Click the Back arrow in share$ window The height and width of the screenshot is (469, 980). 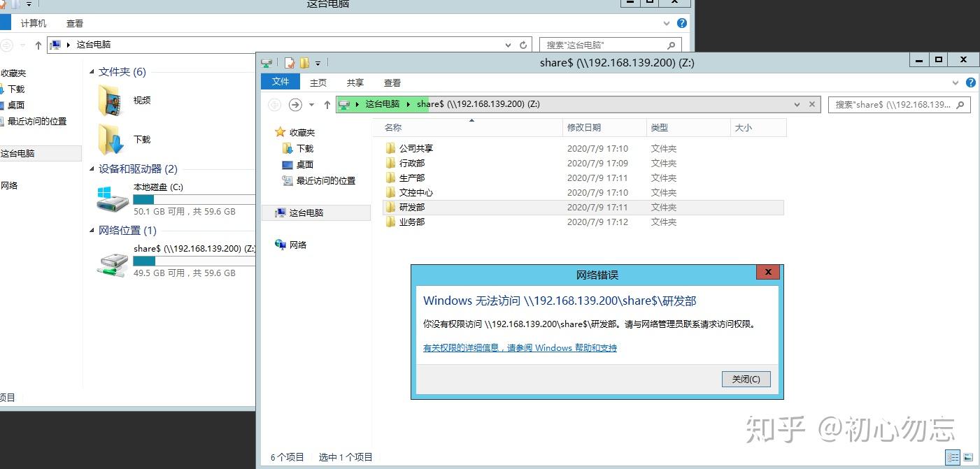click(275, 104)
